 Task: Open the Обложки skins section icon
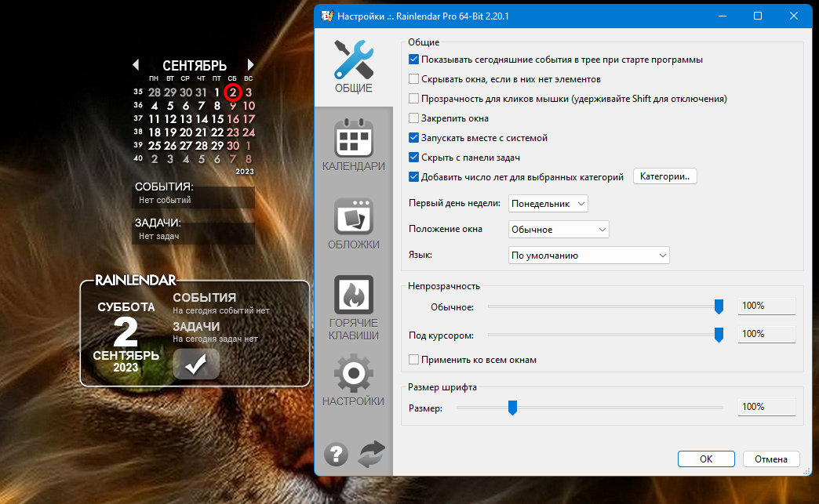[x=354, y=223]
